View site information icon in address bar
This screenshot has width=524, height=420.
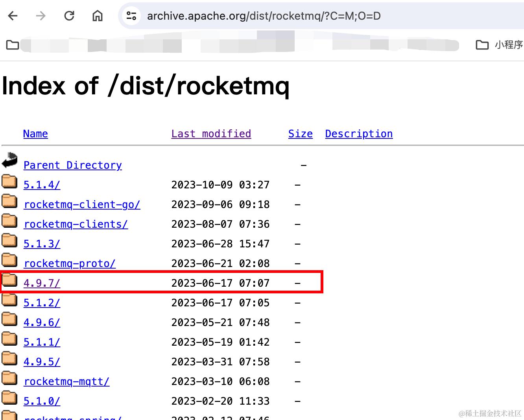[131, 16]
